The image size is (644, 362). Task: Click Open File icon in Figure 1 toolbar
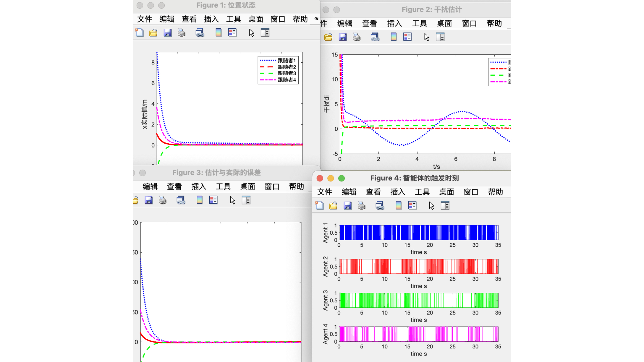click(153, 33)
